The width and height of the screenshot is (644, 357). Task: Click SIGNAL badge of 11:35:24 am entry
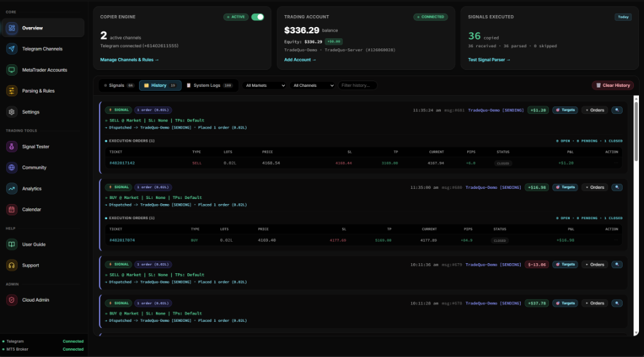[x=119, y=110]
